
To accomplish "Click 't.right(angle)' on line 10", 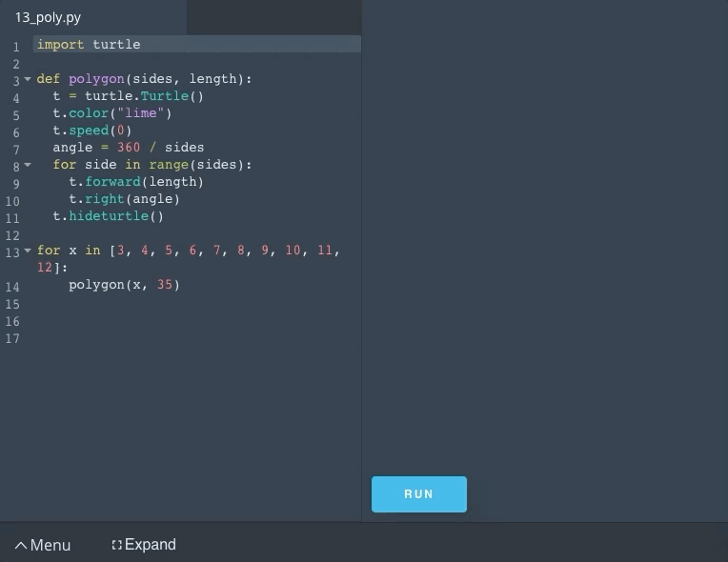I will click(124, 199).
